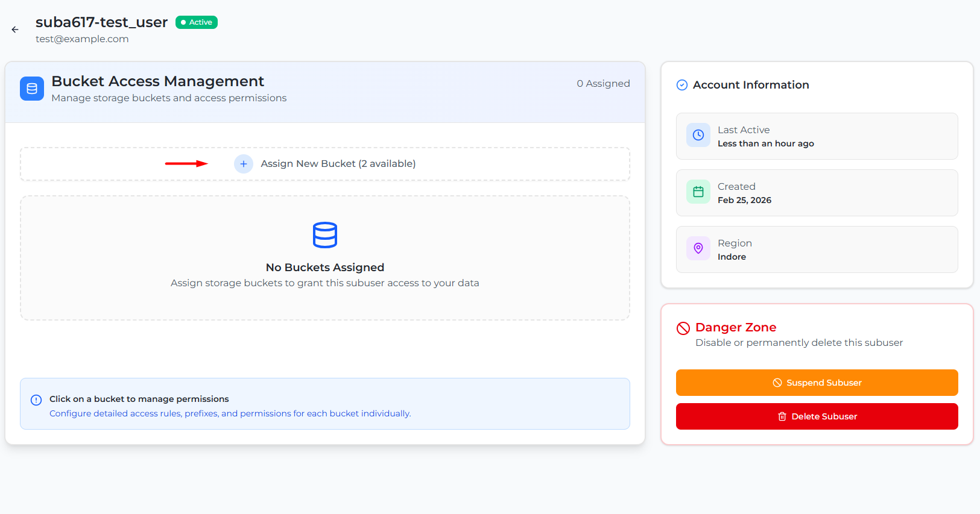Click the green Active status badge
Viewport: 980px width, 514px height.
(197, 22)
